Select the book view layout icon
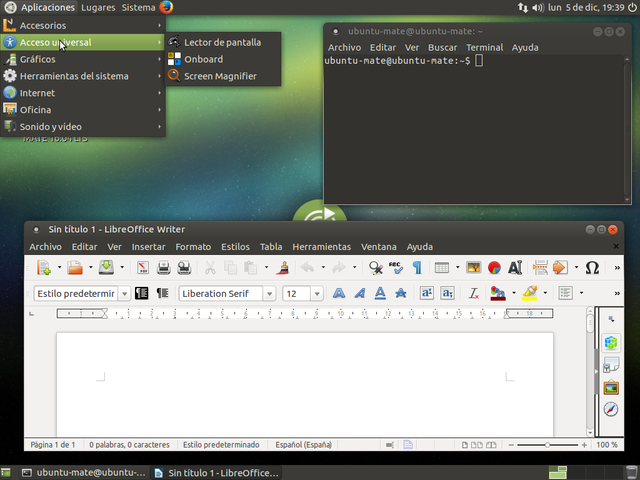The image size is (640, 480). pyautogui.click(x=491, y=445)
